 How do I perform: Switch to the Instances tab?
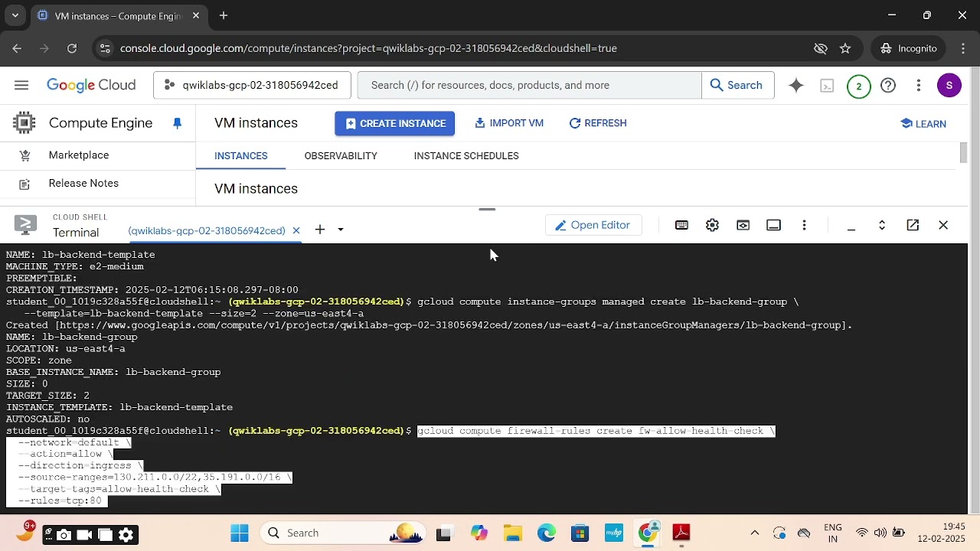(x=240, y=155)
